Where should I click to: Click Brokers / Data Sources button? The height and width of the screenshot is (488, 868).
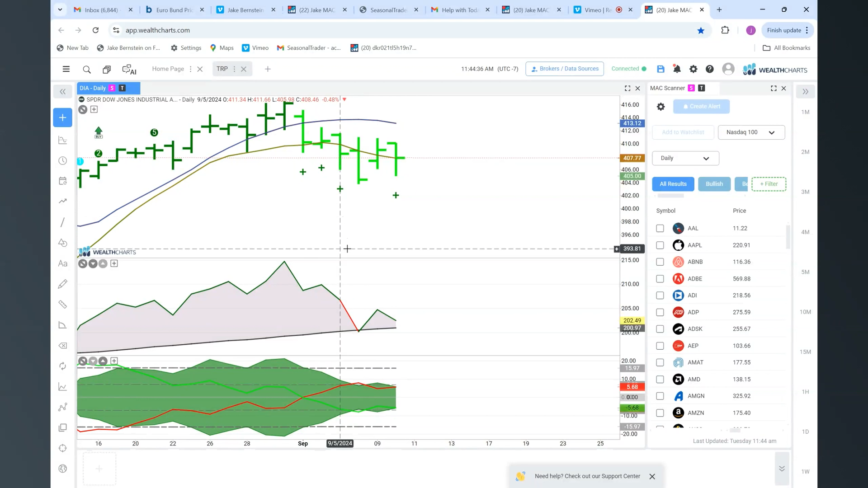click(565, 69)
